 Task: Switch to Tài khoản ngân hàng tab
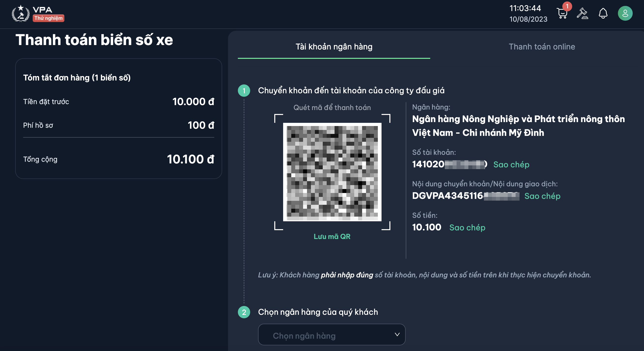[x=334, y=47]
